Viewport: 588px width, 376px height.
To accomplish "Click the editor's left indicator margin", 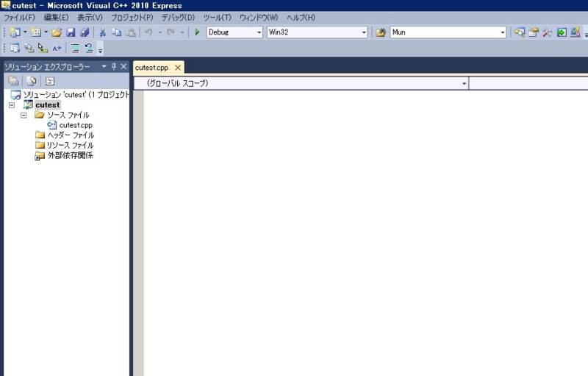I will (138, 233).
